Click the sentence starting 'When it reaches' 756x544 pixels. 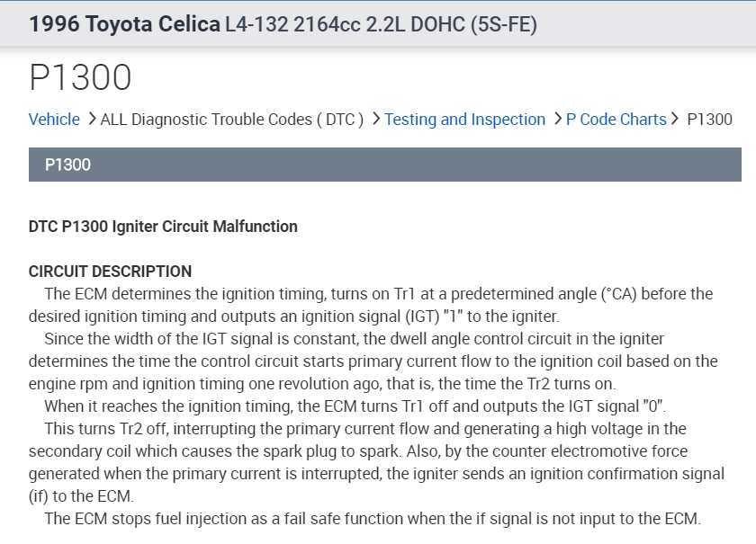[x=355, y=406]
